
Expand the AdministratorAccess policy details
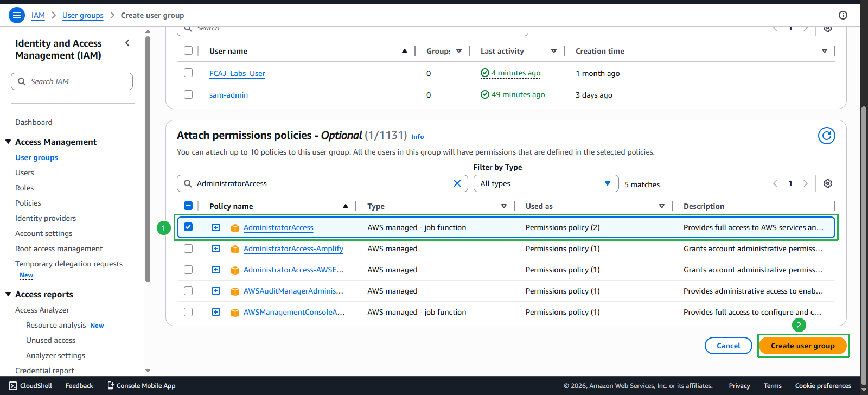(216, 227)
